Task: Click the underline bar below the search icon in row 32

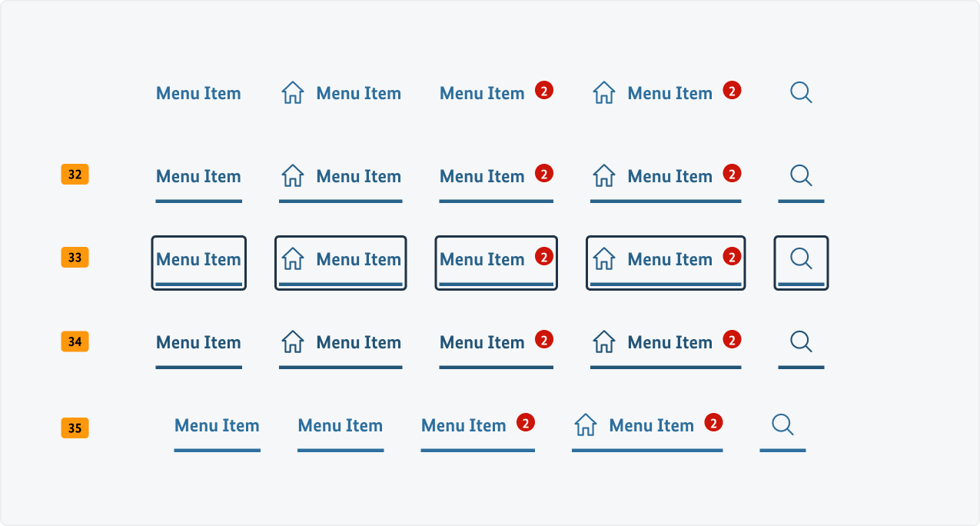Action: coord(801,203)
